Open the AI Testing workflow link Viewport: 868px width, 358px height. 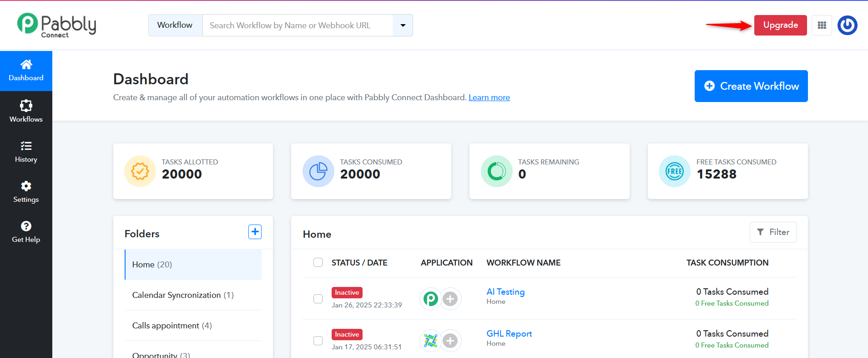pos(505,292)
